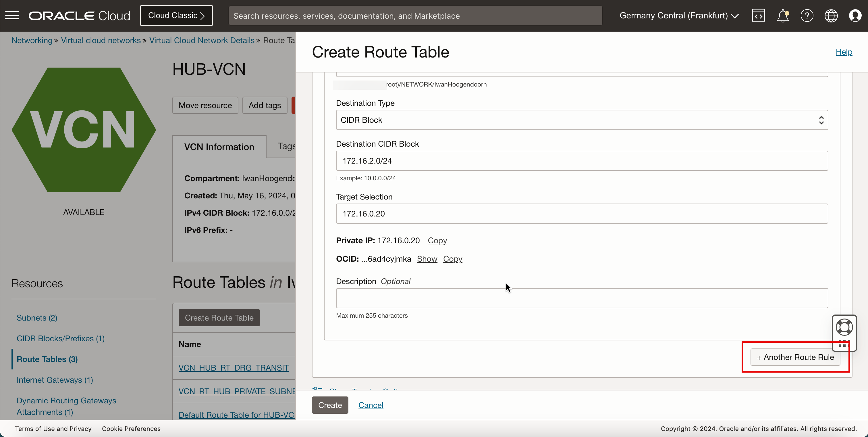Select the Destination Type dropdown
The image size is (868, 437).
[x=582, y=120]
